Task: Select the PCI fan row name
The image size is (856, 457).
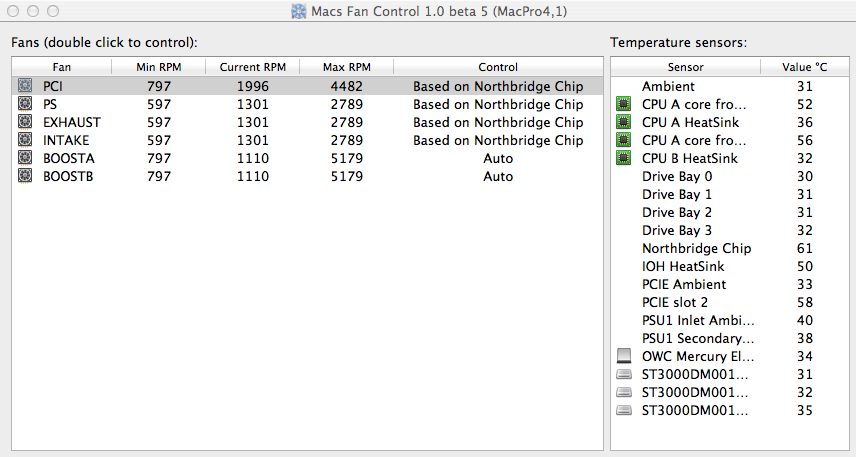Action: pos(53,86)
